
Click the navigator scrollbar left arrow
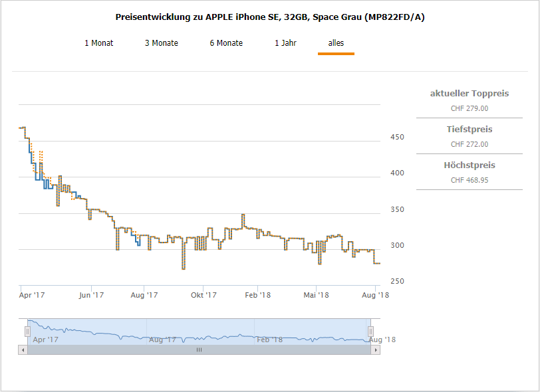click(x=23, y=349)
